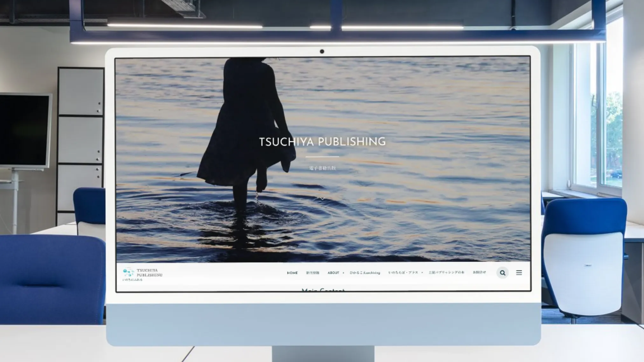This screenshot has height=362, width=644.
Task: Expand the ABOUT submenu arrow
Action: [x=343, y=273]
